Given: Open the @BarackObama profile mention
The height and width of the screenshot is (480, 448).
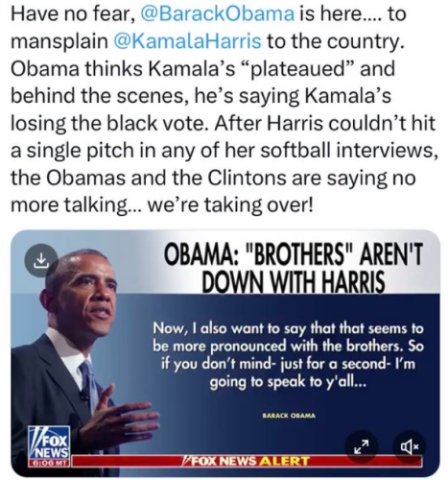Looking at the screenshot, I should pyautogui.click(x=218, y=14).
